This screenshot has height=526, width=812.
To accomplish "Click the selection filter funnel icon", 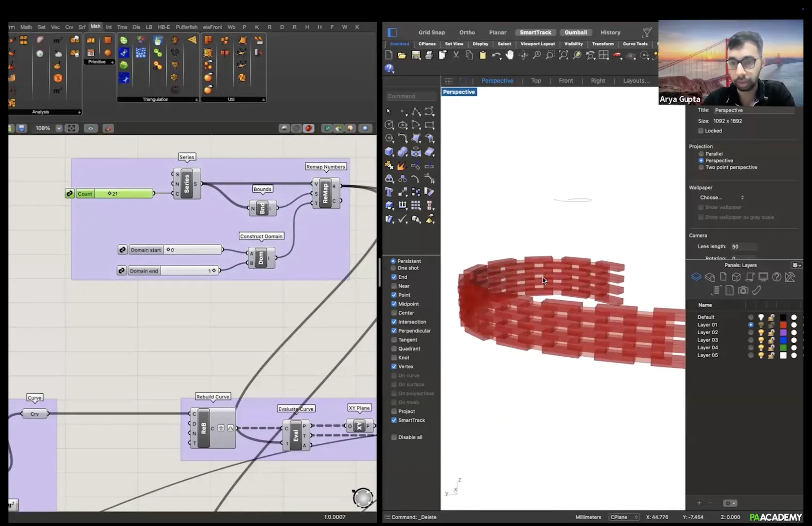I will coord(647,33).
